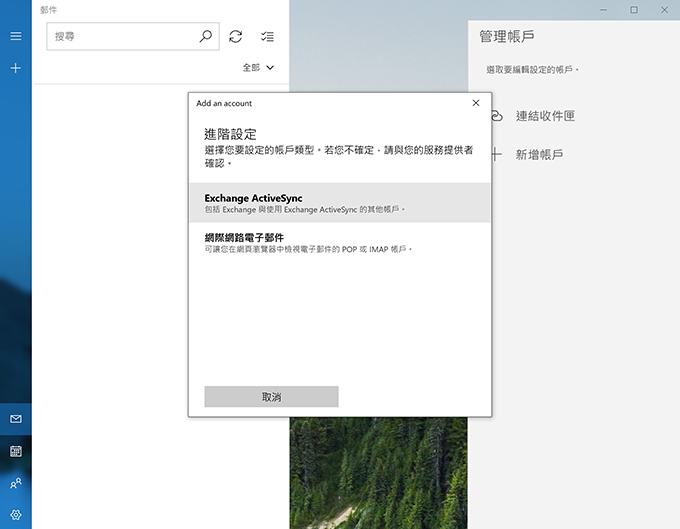Choose Exchange ActiveSync account type
The image size is (680, 529).
pyautogui.click(x=340, y=202)
